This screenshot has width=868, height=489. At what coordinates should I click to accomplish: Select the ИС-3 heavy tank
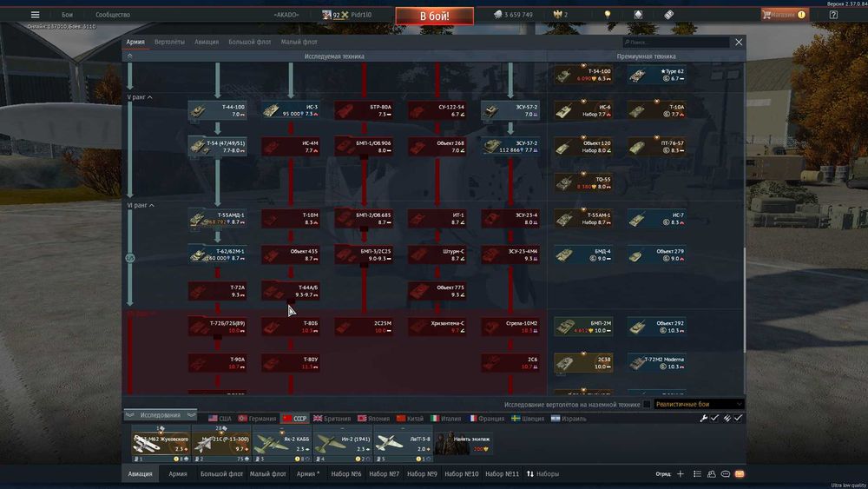[291, 110]
